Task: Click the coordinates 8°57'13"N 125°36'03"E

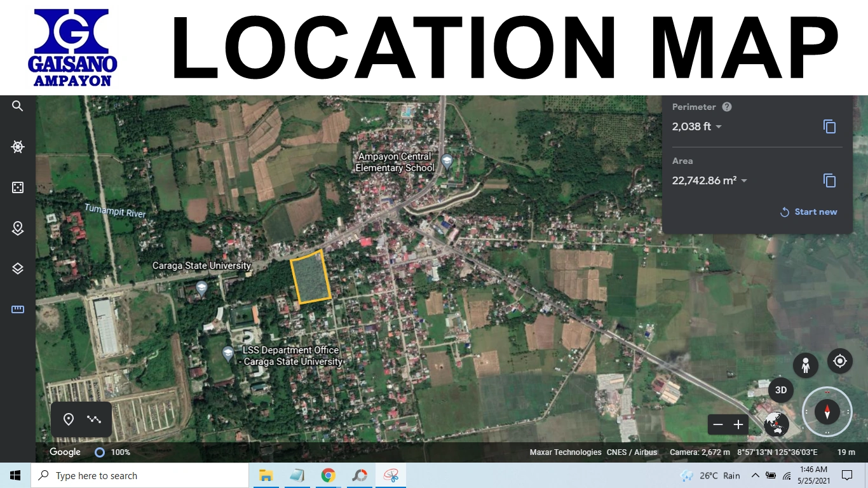Action: point(777,452)
